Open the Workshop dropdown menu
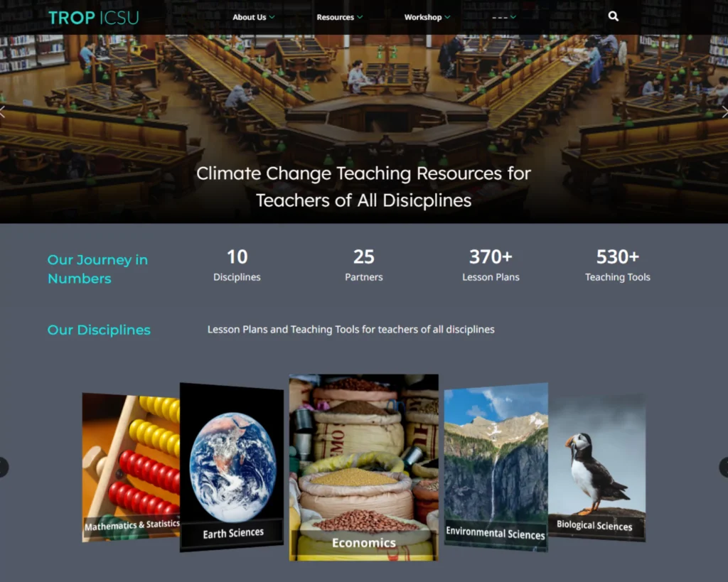Screen dimensions: 728x582 coord(427,17)
